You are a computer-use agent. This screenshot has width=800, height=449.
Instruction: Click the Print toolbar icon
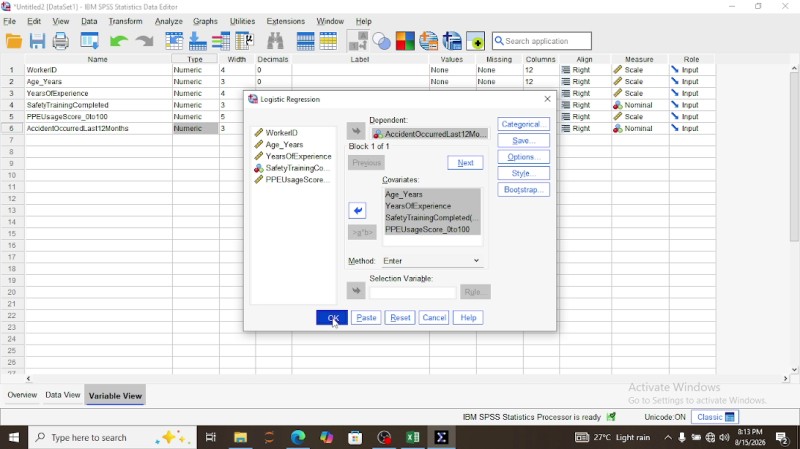[61, 41]
